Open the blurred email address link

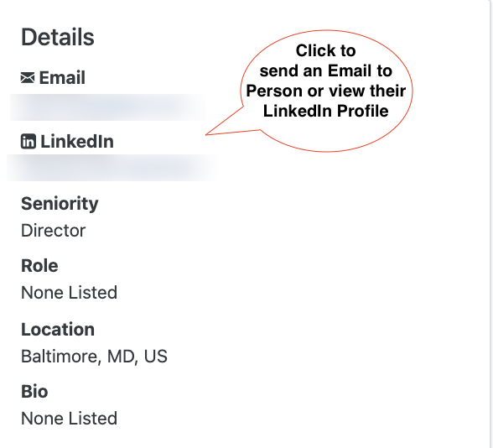[x=108, y=107]
